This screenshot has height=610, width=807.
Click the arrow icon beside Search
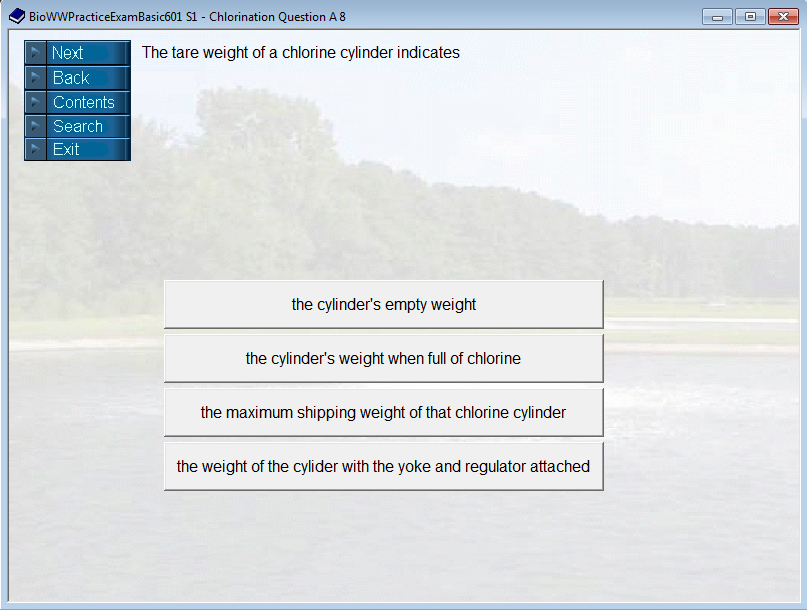(x=35, y=126)
